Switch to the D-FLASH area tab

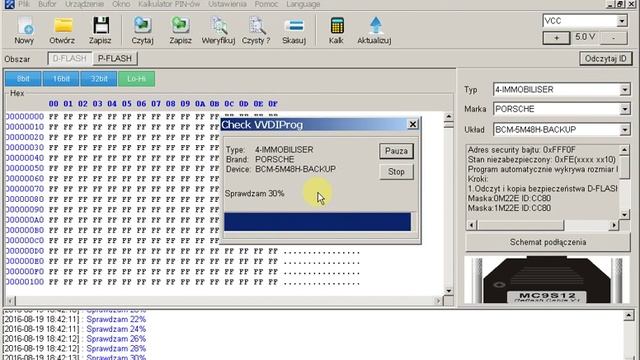[70, 58]
